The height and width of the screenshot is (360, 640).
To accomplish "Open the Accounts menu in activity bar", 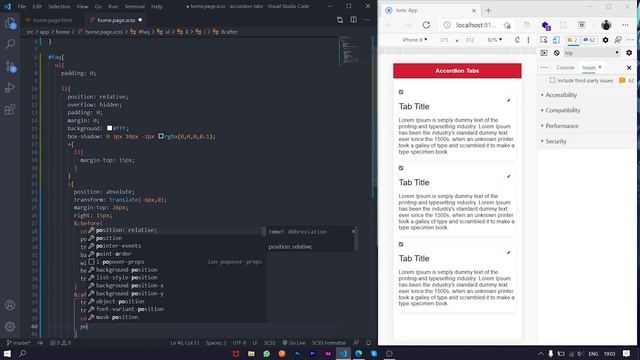I will 10,305.
